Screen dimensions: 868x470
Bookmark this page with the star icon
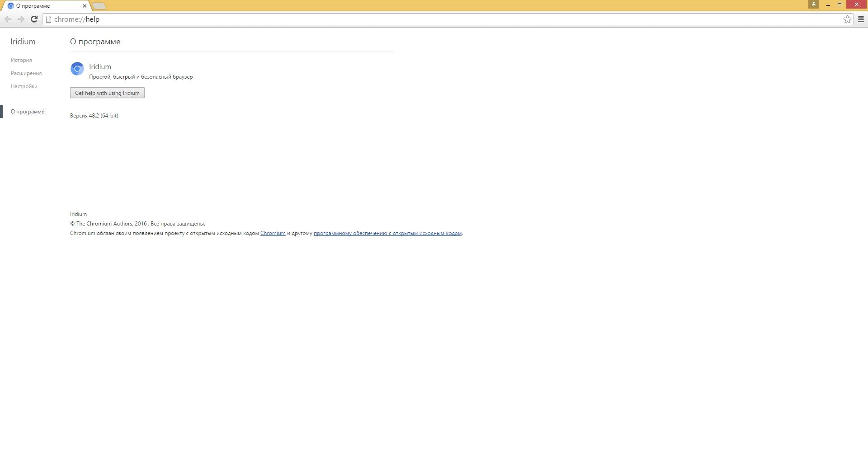pos(847,19)
